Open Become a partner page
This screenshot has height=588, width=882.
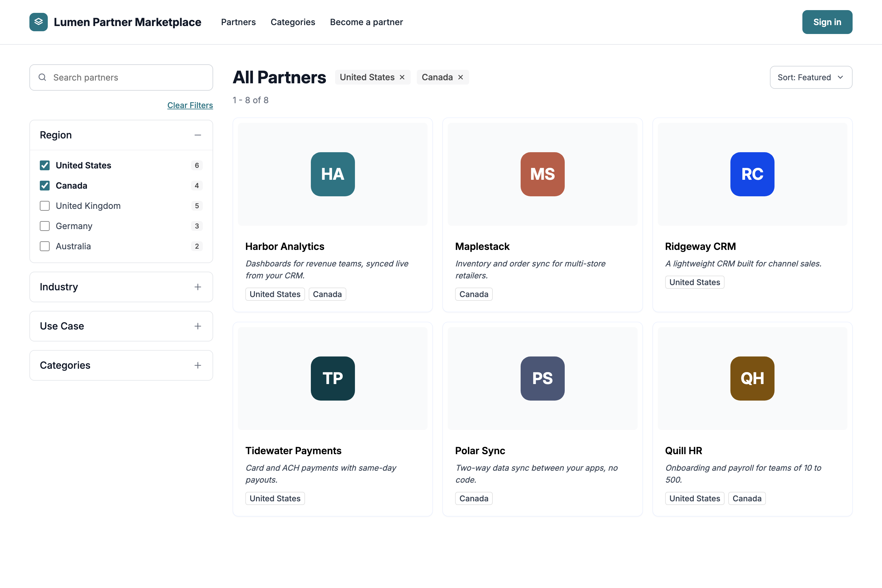click(366, 22)
